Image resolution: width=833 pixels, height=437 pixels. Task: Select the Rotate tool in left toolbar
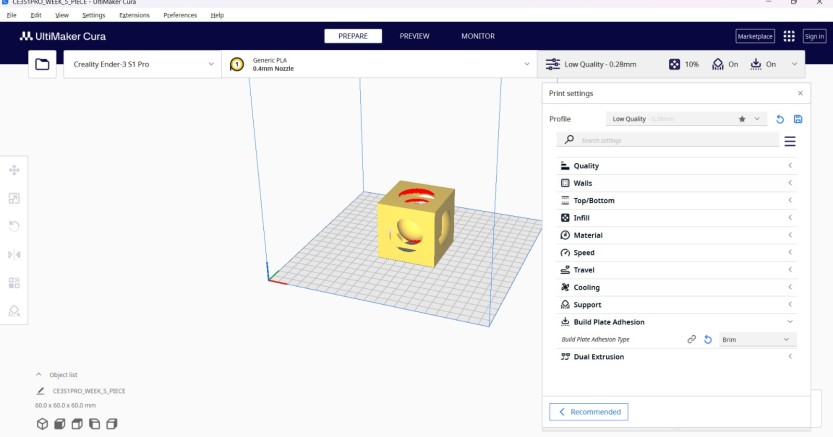pyautogui.click(x=14, y=226)
